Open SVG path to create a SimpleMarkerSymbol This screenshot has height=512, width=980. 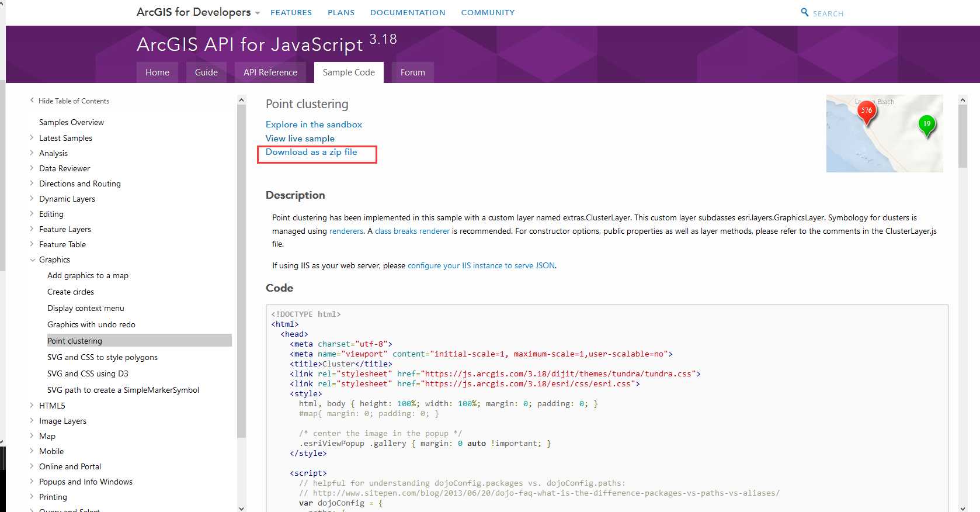coord(123,390)
